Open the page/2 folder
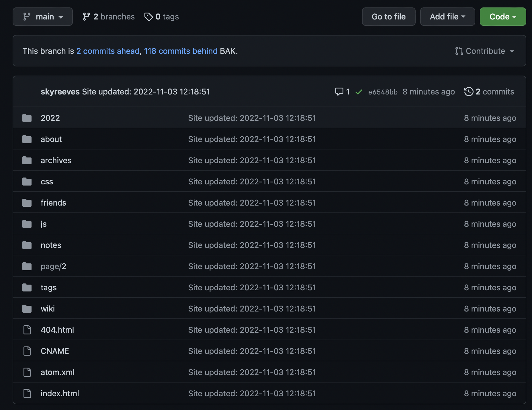Screen dimensions: 532x410 click(x=53, y=266)
